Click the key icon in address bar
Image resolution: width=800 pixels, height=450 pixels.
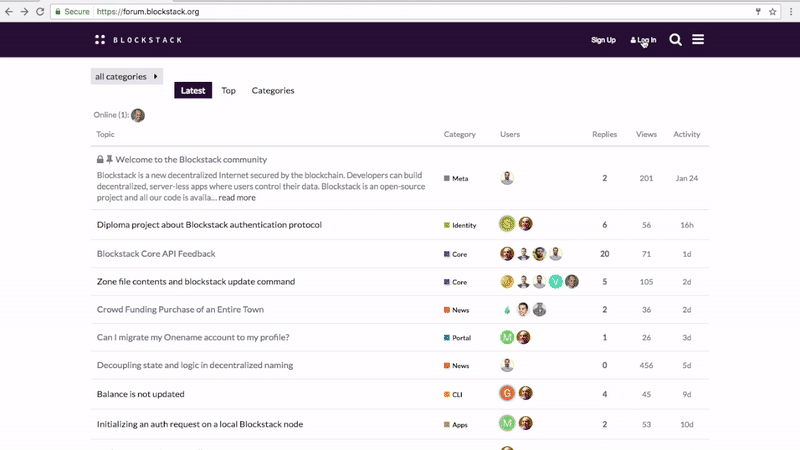coord(758,11)
